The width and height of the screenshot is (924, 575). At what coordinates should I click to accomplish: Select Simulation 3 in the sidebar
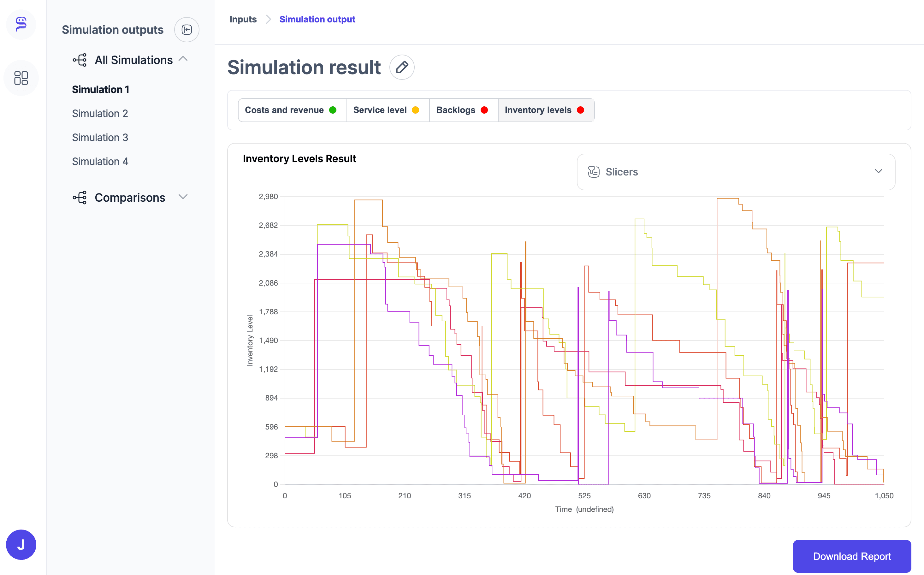100,137
